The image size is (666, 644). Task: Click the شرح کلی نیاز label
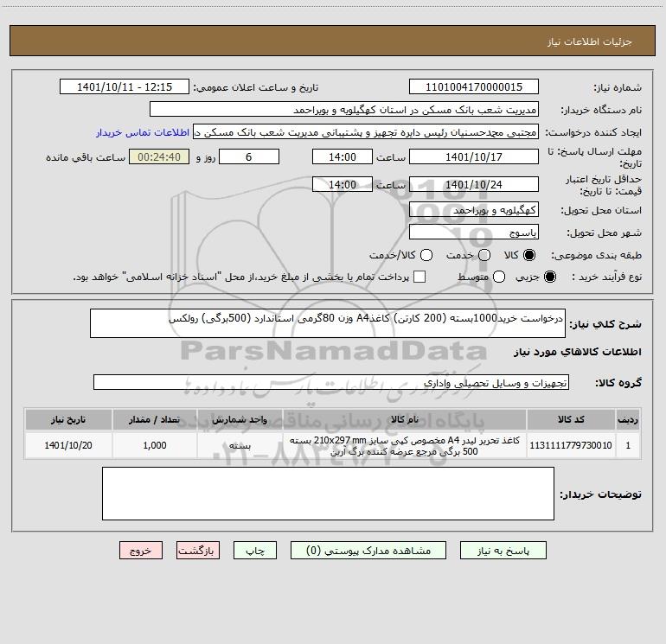click(605, 324)
